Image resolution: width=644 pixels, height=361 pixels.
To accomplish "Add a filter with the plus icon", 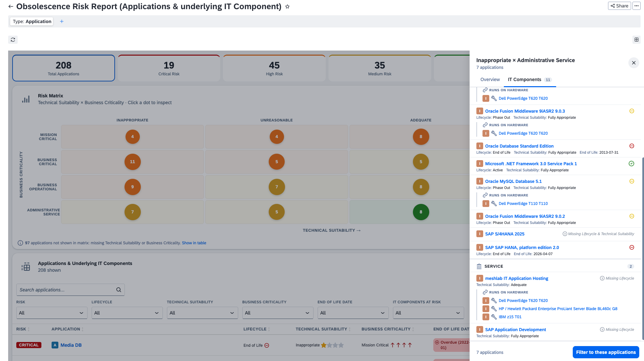I will 62,21.
